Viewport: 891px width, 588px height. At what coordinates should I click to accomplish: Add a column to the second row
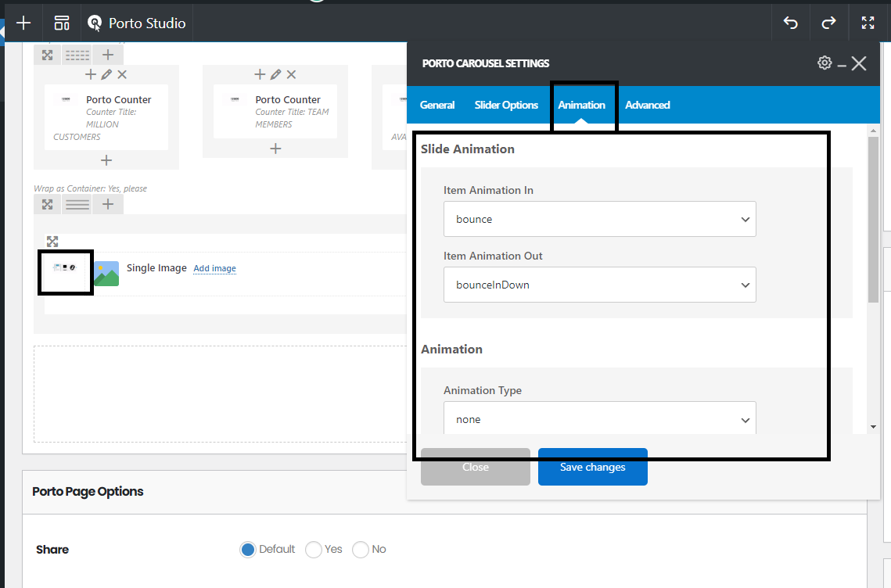108,204
